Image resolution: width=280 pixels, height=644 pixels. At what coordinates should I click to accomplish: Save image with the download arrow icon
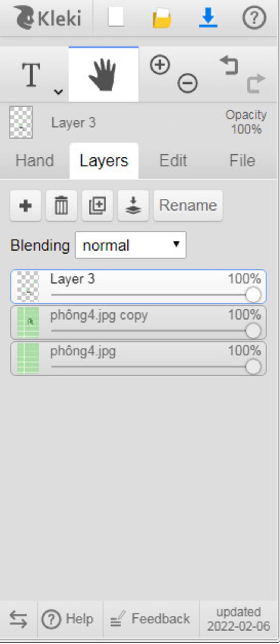point(208,18)
